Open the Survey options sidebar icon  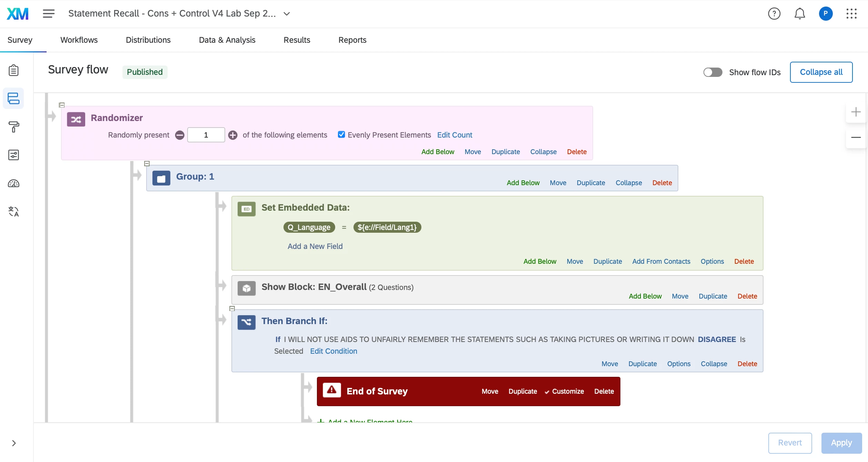point(13,155)
